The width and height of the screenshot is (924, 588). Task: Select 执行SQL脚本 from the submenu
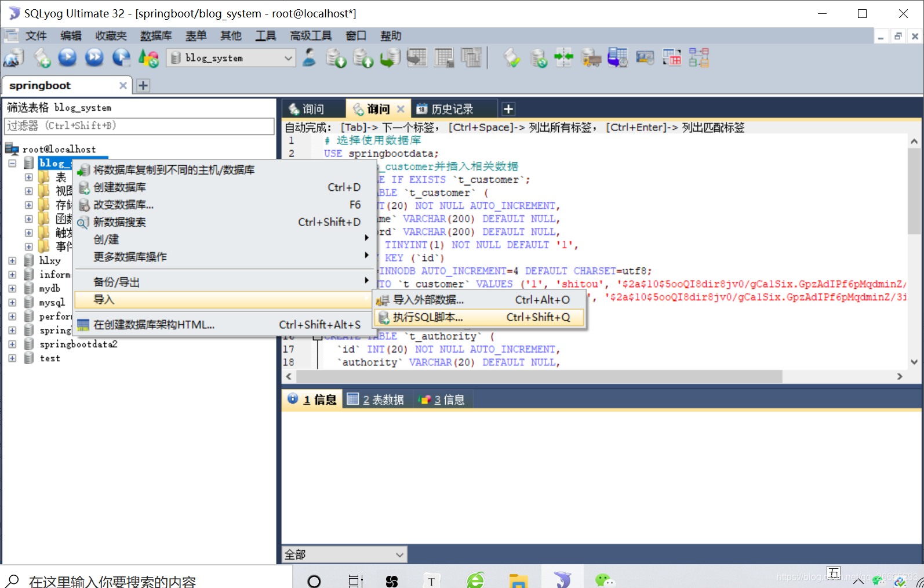tap(479, 317)
